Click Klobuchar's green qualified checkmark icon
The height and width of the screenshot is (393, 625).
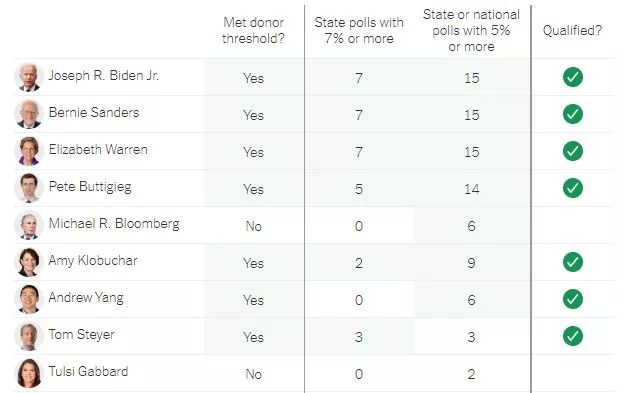573,262
